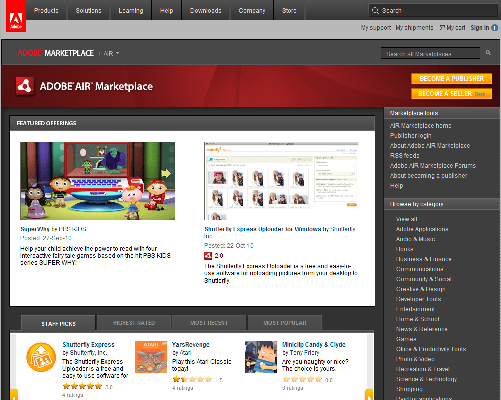This screenshot has width=501, height=400.
Task: Open the My shipments link
Action: 414,28
